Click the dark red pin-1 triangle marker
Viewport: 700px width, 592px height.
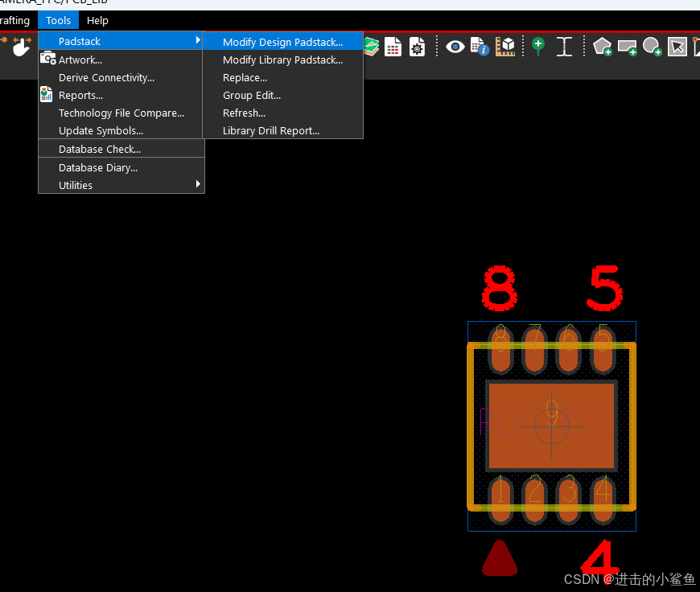coord(500,559)
